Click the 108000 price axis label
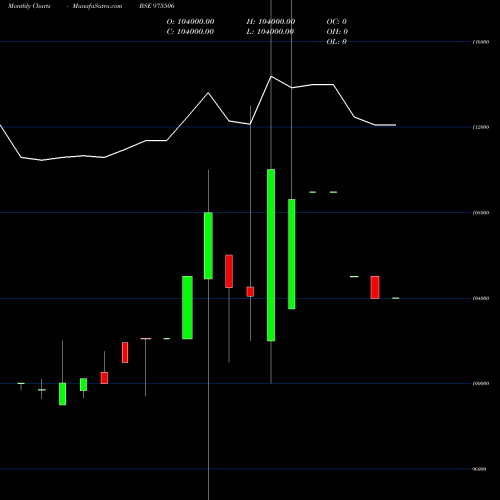Screen dimensions: 500x500 (x=481, y=213)
